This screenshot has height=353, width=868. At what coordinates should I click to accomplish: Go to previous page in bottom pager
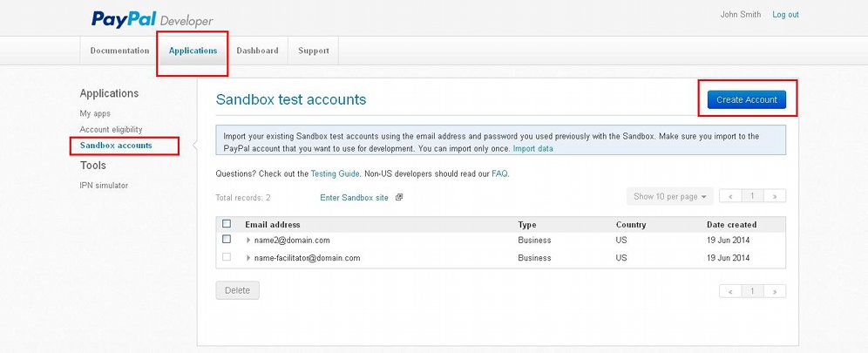click(x=730, y=291)
